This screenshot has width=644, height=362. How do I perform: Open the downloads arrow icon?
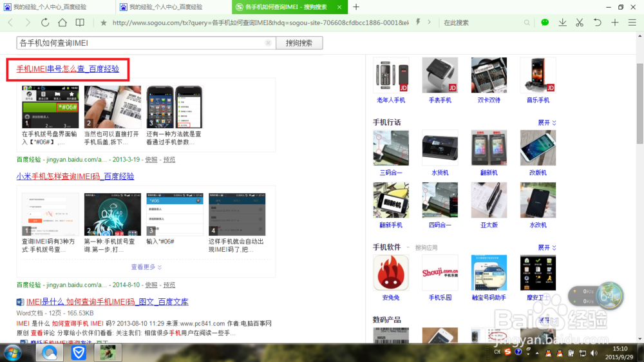coord(563,23)
